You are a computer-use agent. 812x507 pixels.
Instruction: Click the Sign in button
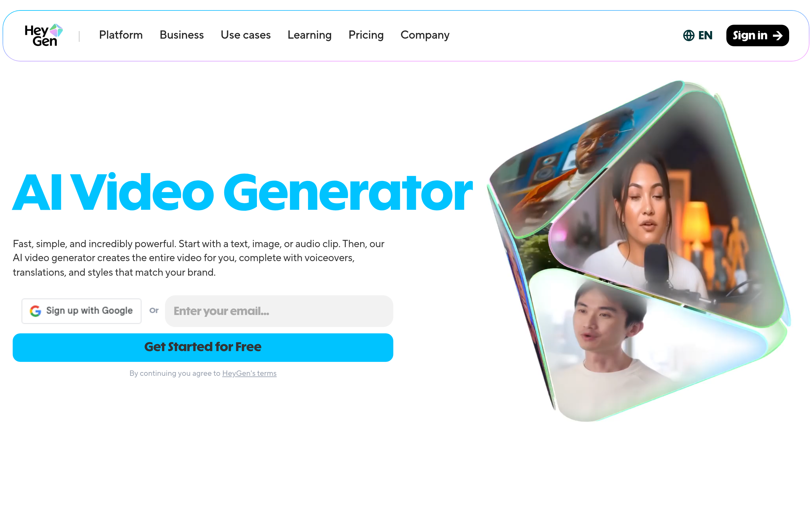pos(757,35)
